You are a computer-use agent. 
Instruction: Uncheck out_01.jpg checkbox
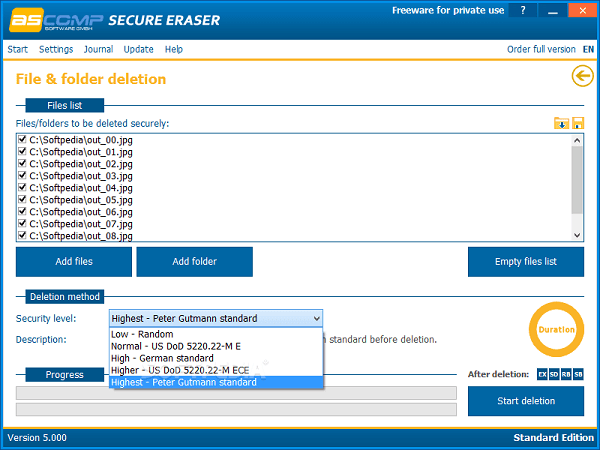click(22, 151)
